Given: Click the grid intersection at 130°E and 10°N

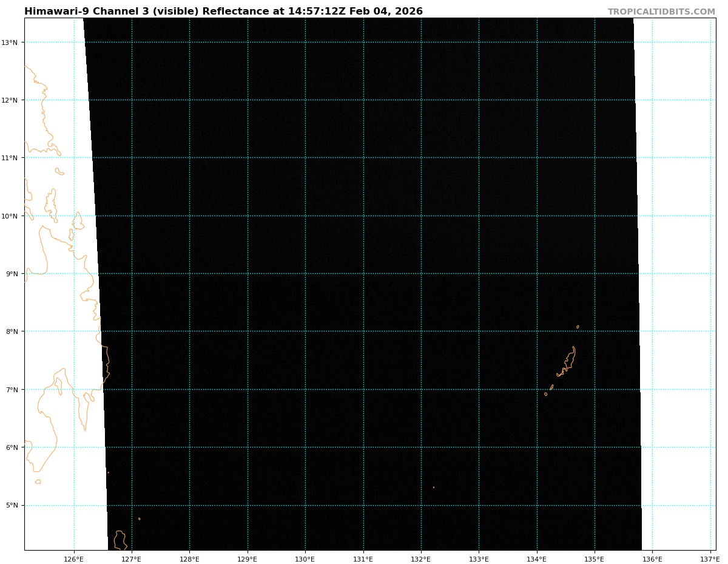Looking at the screenshot, I should (x=305, y=216).
